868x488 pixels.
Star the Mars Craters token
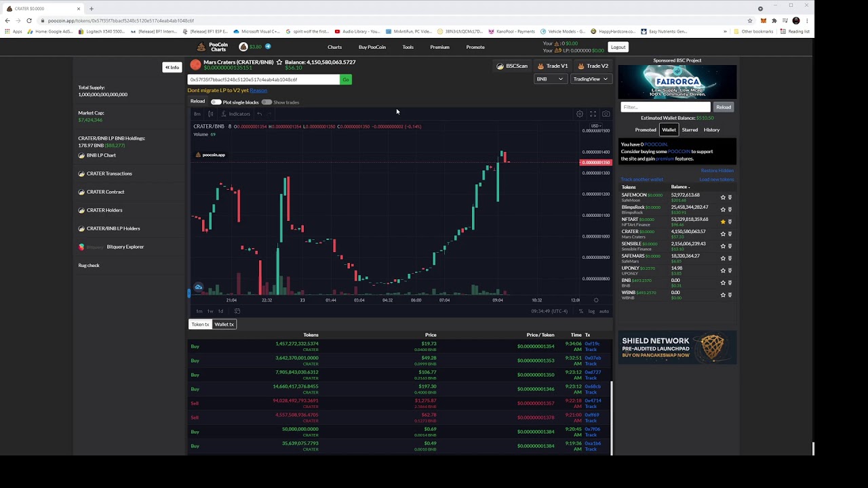tap(279, 62)
